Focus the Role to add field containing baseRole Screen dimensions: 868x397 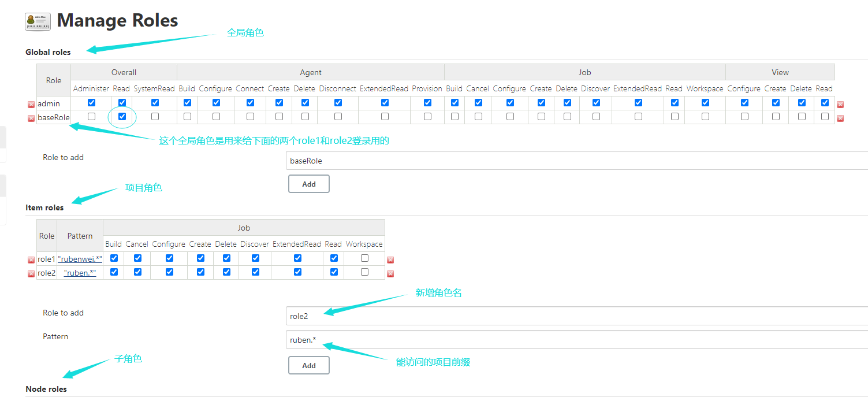pyautogui.click(x=576, y=161)
